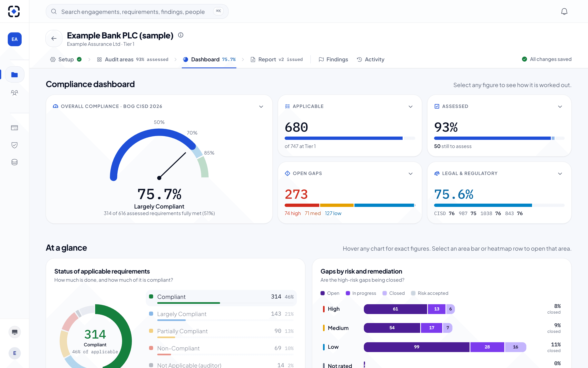Image resolution: width=588 pixels, height=368 pixels.
Task: Open the database stack sidebar icon
Action: click(14, 162)
